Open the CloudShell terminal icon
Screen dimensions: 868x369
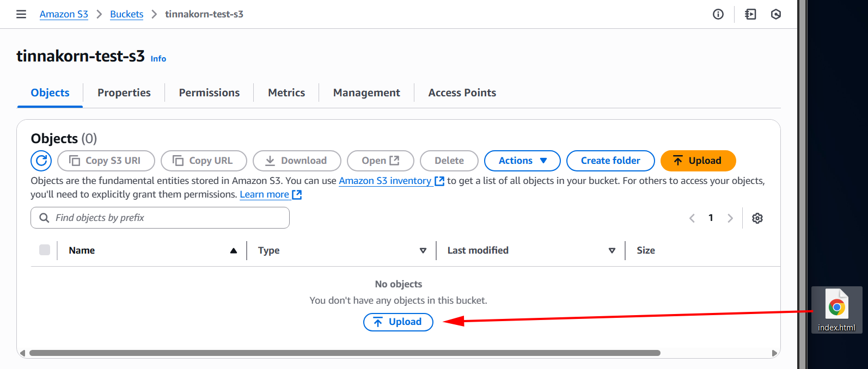click(750, 14)
